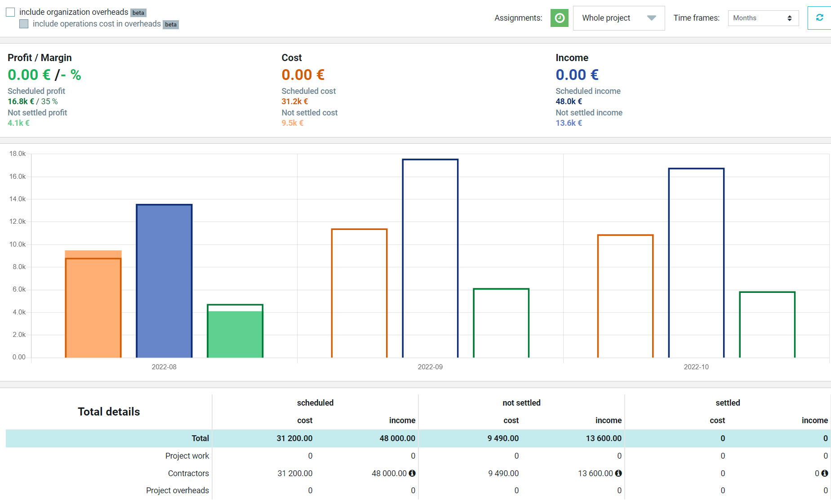This screenshot has width=831, height=504.
Task: Click the Contractors row label
Action: pyautogui.click(x=188, y=473)
